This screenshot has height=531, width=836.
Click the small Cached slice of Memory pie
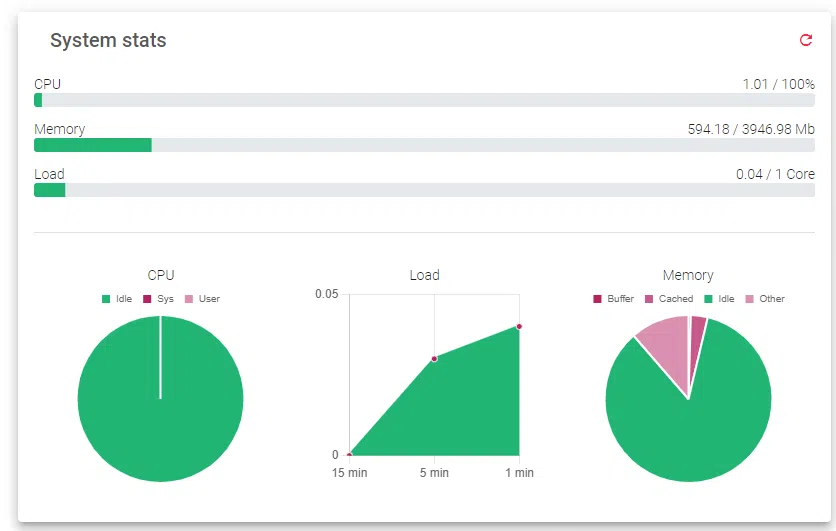[697, 332]
